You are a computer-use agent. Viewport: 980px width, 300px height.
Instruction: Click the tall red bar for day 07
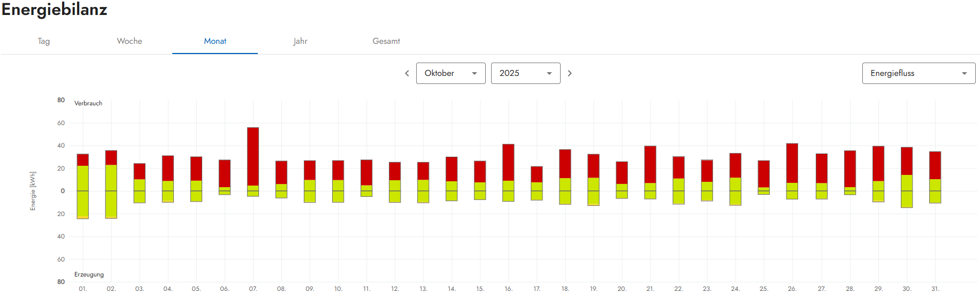click(x=253, y=156)
